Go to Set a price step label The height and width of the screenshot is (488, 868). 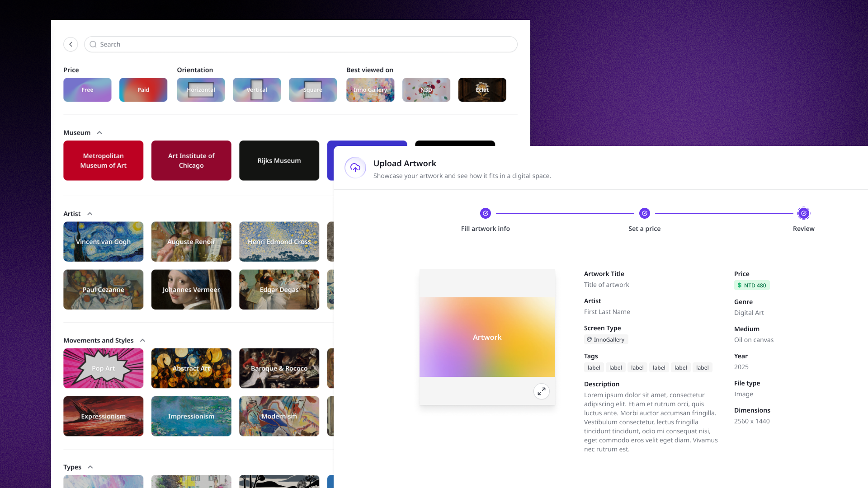645,229
